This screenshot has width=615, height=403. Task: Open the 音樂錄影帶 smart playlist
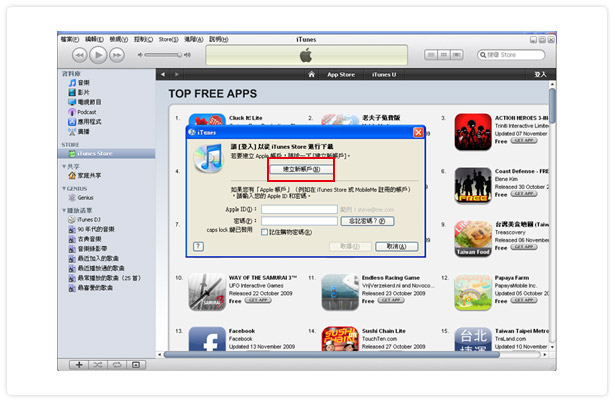click(87, 249)
